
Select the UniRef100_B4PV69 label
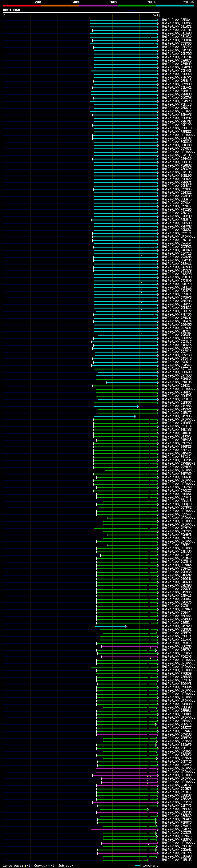tap(177, 474)
